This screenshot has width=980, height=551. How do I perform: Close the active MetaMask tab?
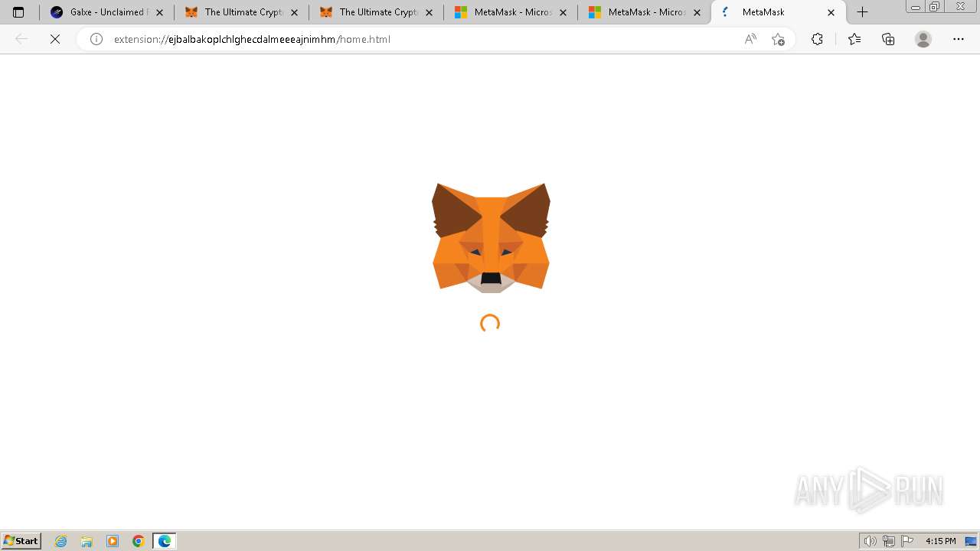pyautogui.click(x=831, y=12)
